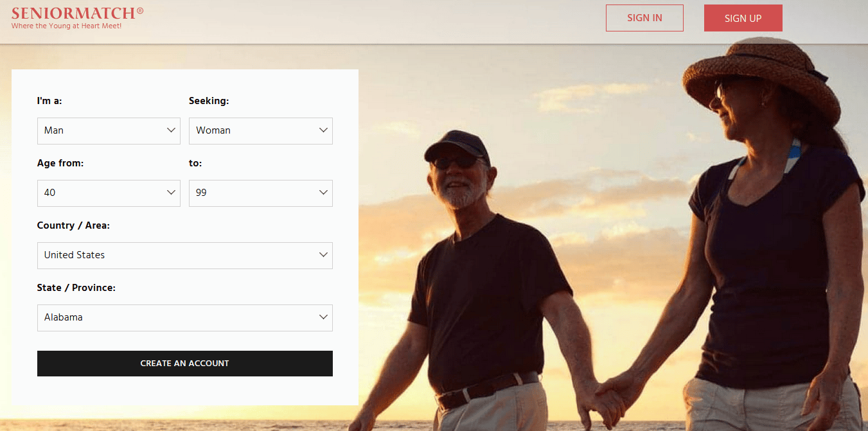Click the SeniorMatch logo

[x=77, y=17]
